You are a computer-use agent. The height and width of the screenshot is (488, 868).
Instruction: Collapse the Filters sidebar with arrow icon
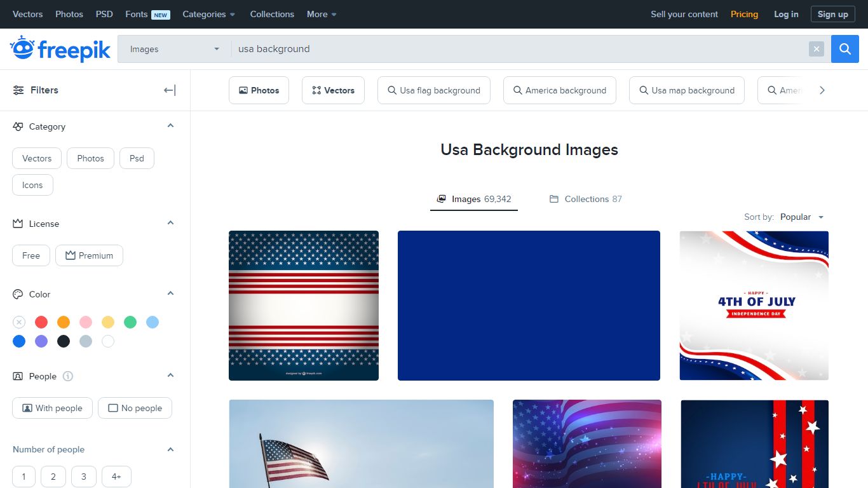pos(170,90)
